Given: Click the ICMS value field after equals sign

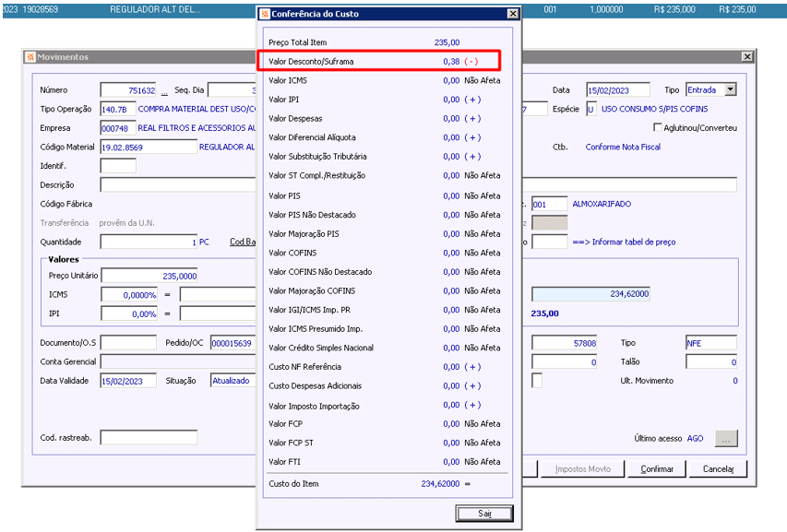Looking at the screenshot, I should click(218, 295).
